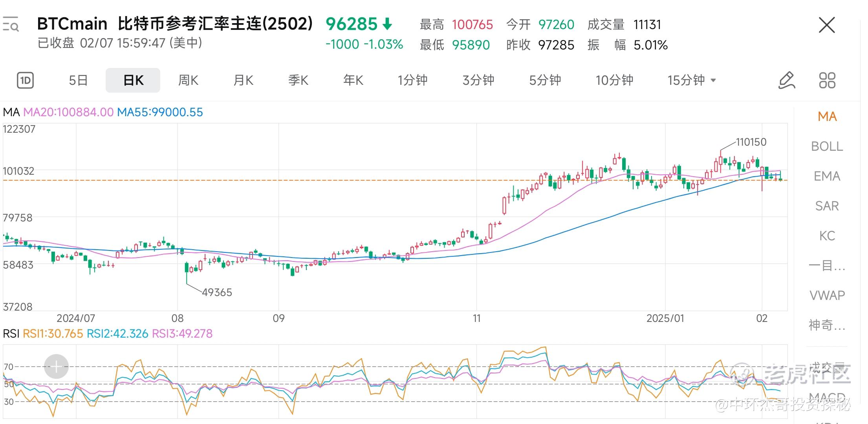The image size is (868, 424).
Task: Select the VWAP indicator
Action: click(827, 295)
